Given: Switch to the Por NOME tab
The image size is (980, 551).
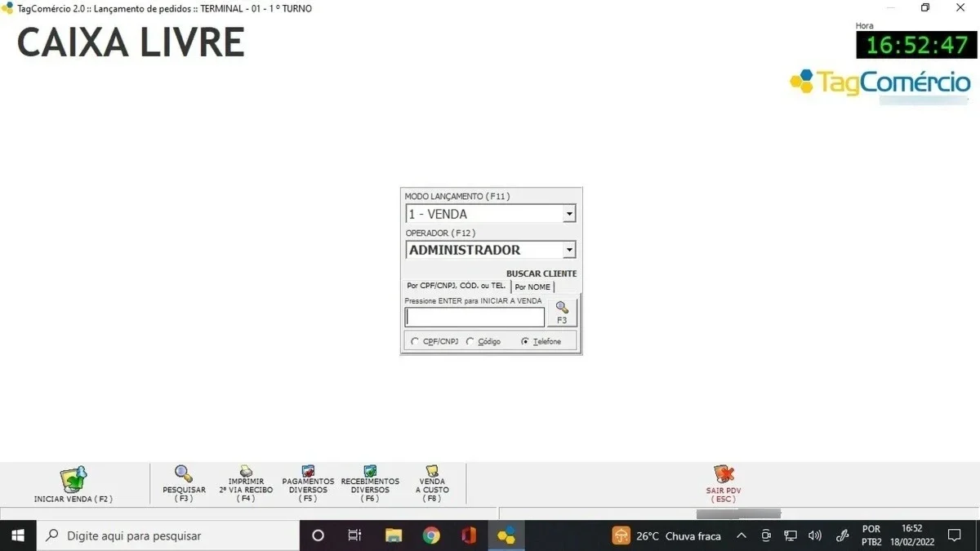Looking at the screenshot, I should click(x=532, y=287).
